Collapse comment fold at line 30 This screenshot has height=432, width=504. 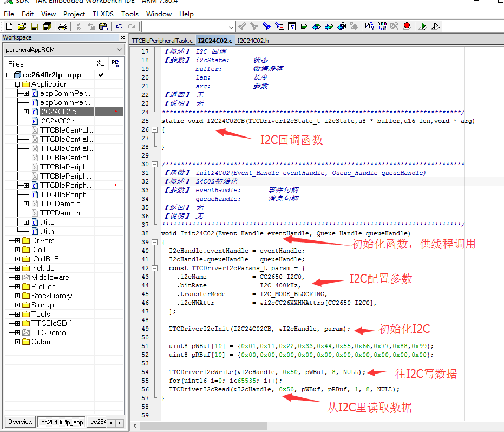tap(155, 164)
